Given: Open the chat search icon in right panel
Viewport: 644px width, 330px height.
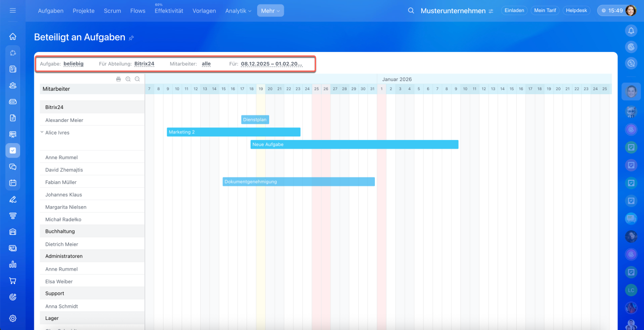Looking at the screenshot, I should point(631,63).
